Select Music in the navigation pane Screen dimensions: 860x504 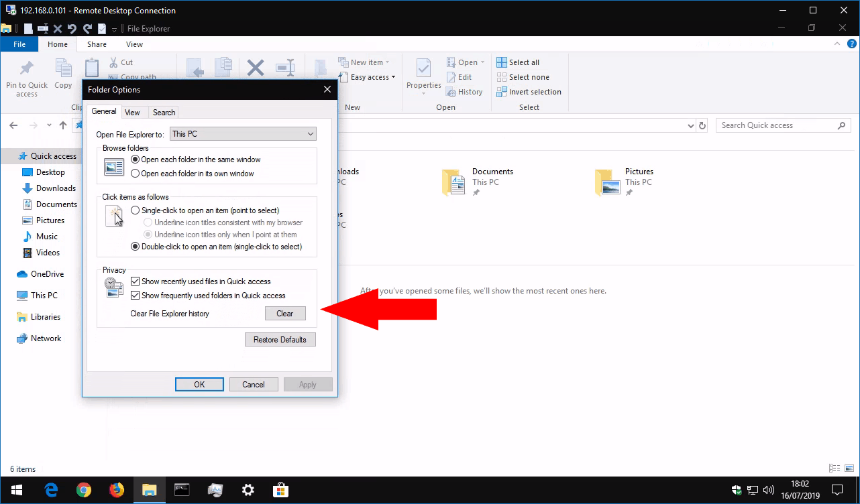tap(40, 237)
